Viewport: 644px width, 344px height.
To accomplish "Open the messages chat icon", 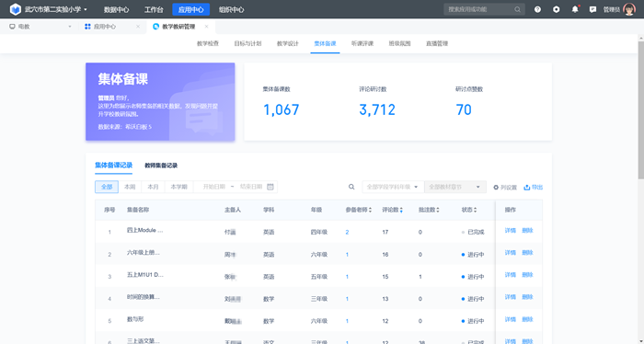I will coord(592,9).
